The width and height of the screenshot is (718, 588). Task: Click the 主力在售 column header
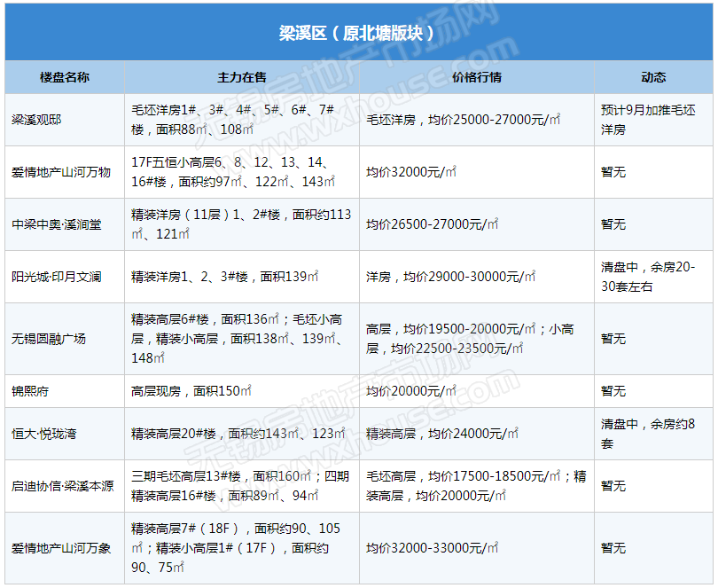[x=241, y=77]
